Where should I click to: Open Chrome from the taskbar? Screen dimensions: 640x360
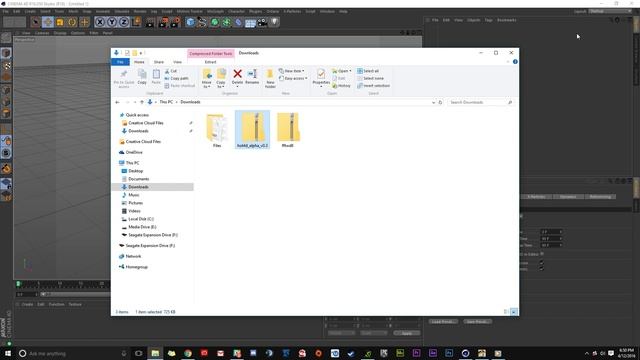click(x=188, y=353)
